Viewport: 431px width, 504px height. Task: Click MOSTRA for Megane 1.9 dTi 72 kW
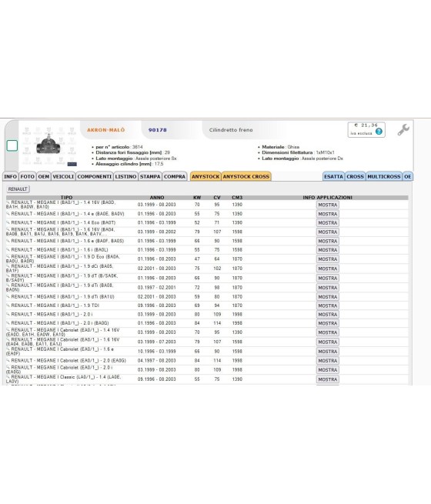(x=328, y=288)
